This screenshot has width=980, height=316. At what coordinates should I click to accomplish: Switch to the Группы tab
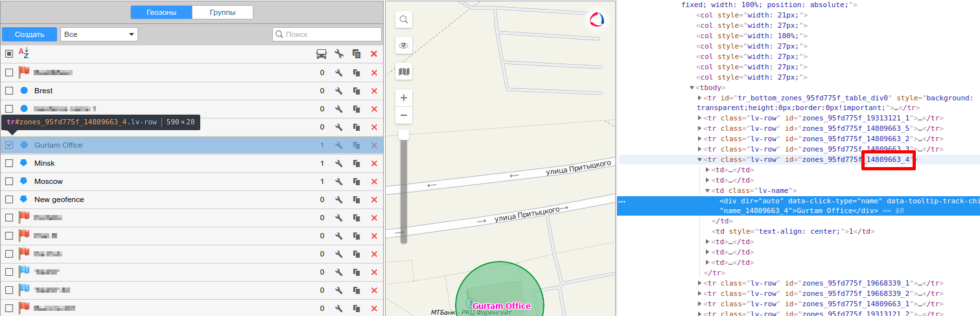click(x=223, y=12)
